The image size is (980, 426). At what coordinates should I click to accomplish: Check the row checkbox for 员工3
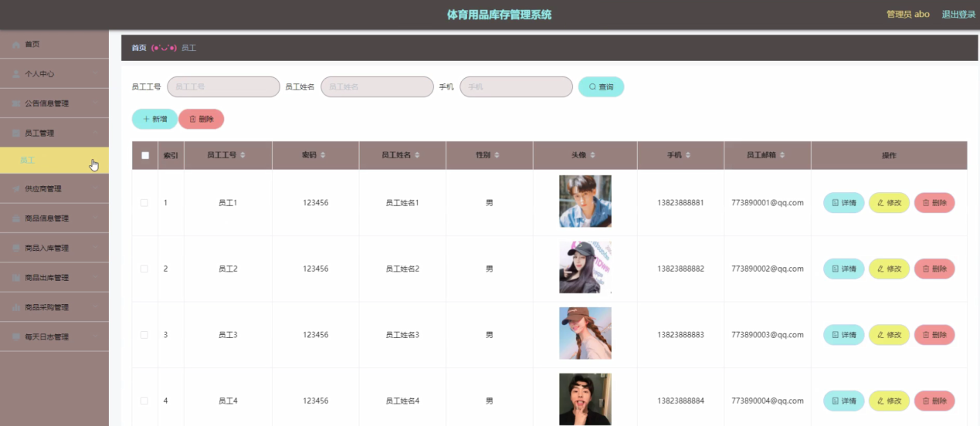144,335
